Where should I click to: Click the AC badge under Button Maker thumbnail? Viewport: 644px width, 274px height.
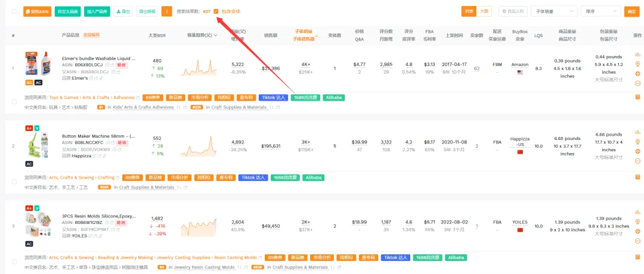(29, 164)
